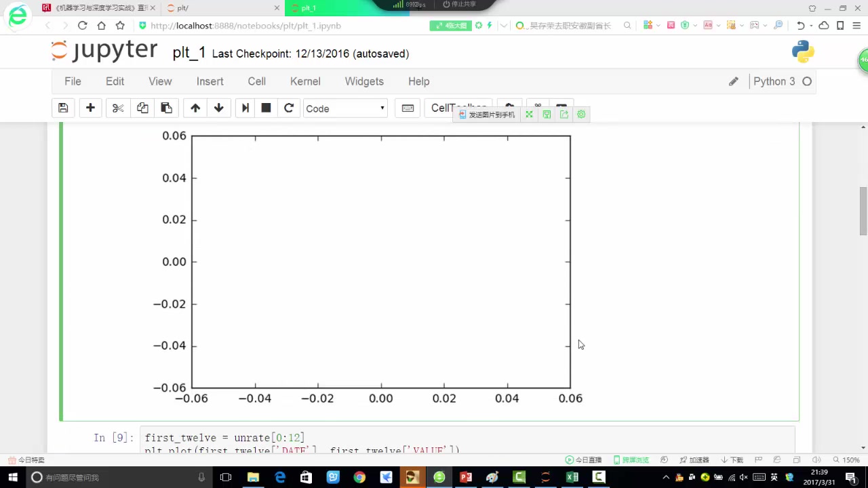Image resolution: width=868 pixels, height=488 pixels.
Task: Add a new cell with the plus icon
Action: (90, 108)
